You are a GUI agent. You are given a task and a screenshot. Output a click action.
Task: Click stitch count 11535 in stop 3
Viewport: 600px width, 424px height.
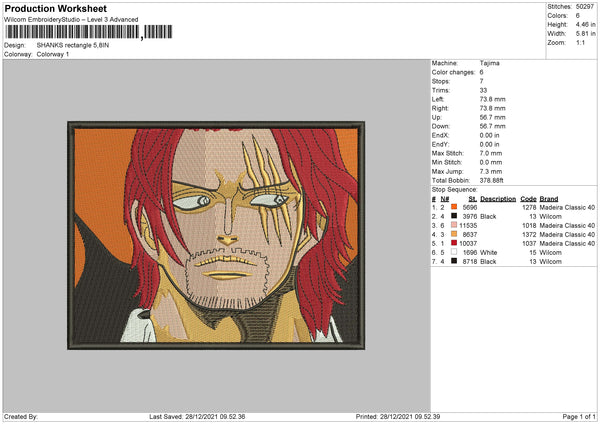(x=468, y=225)
